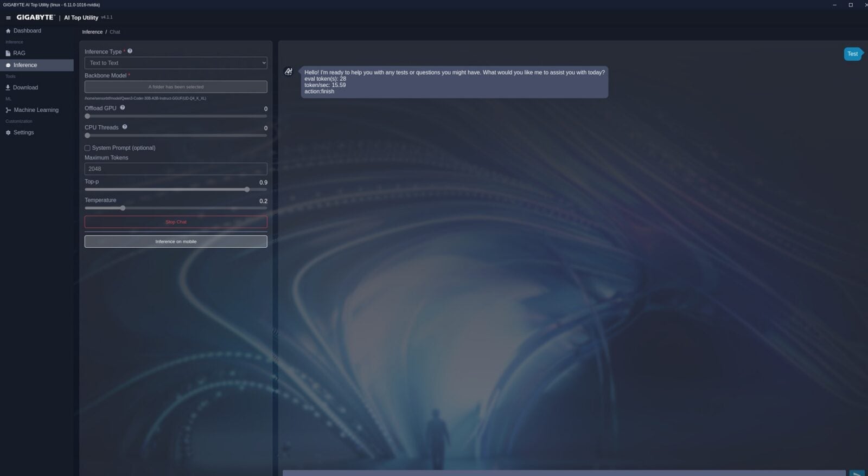Screen dimensions: 868x476
Task: Click the Maximum Tokens input field
Action: pyautogui.click(x=176, y=169)
